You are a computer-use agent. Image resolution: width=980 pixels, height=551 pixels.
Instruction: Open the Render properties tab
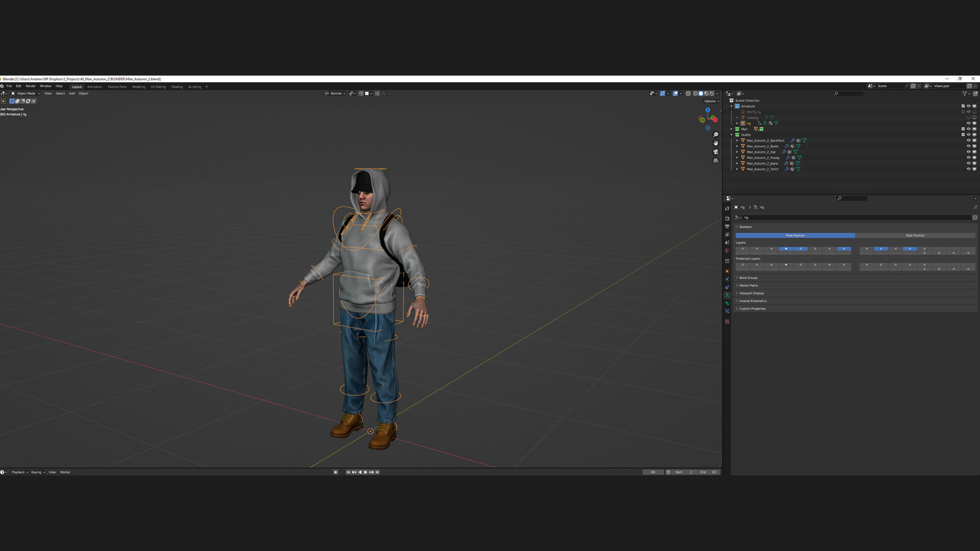coord(727,218)
